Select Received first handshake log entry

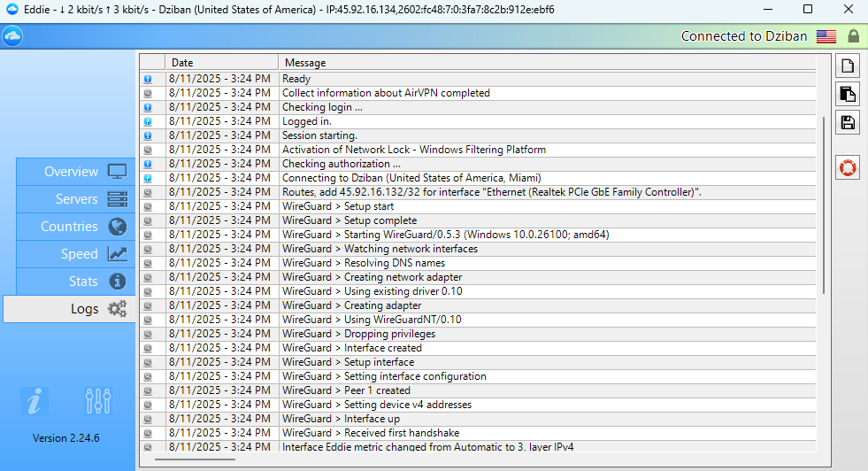coord(478,433)
